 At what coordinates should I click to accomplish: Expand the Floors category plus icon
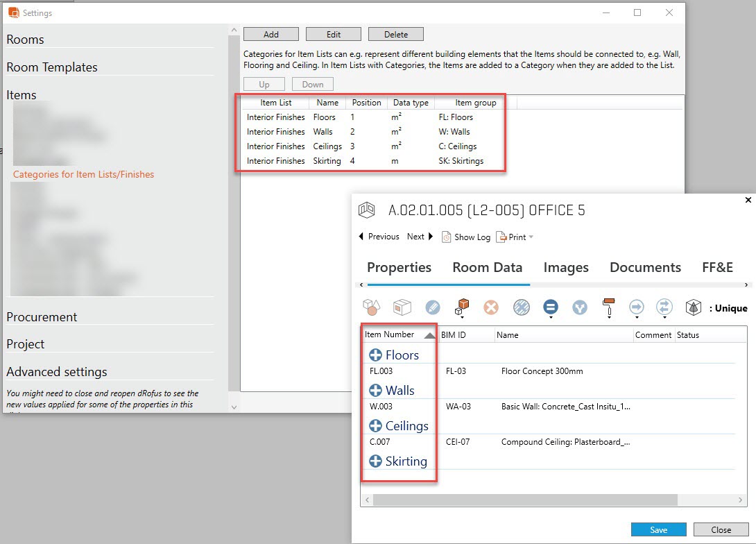(375, 355)
